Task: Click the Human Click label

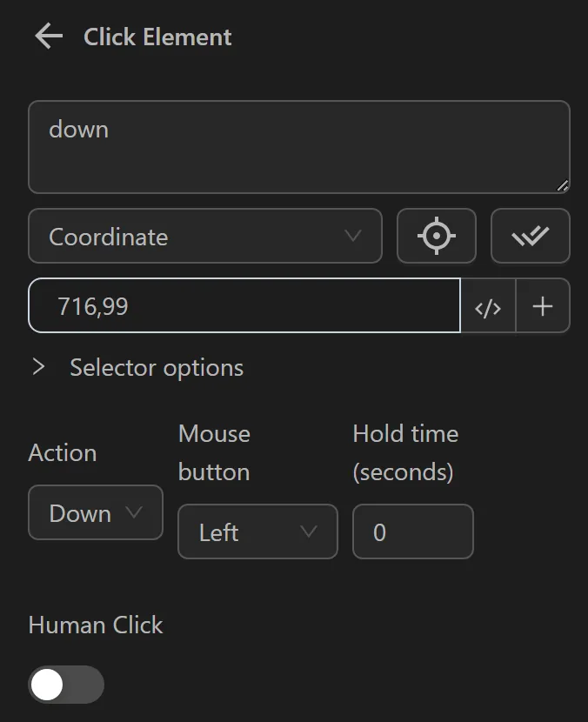Action: click(96, 625)
